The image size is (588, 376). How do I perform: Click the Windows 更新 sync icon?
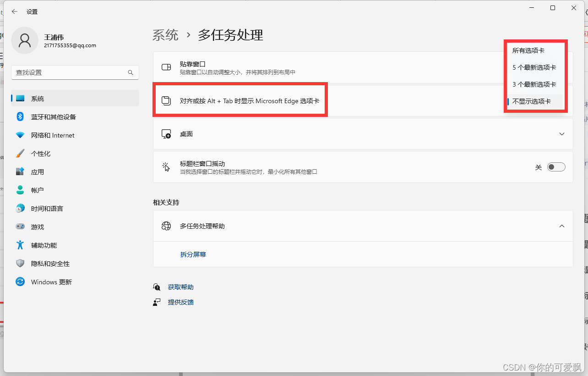[x=20, y=282]
